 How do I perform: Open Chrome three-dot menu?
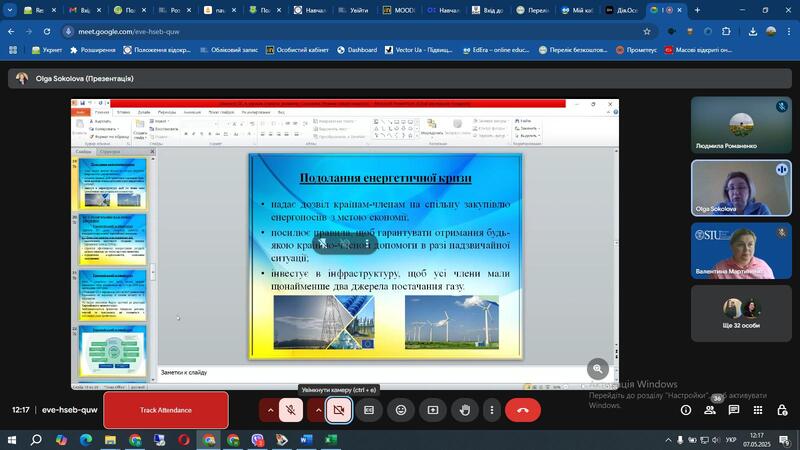point(789,32)
